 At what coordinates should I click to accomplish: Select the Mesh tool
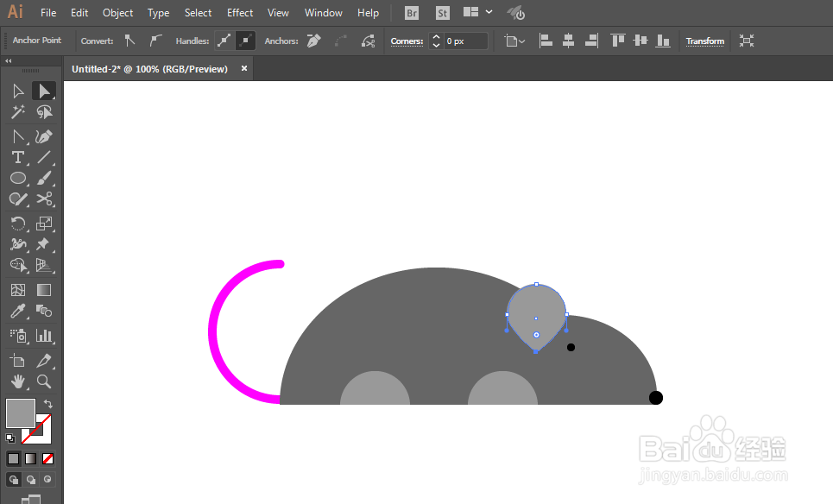pos(18,290)
